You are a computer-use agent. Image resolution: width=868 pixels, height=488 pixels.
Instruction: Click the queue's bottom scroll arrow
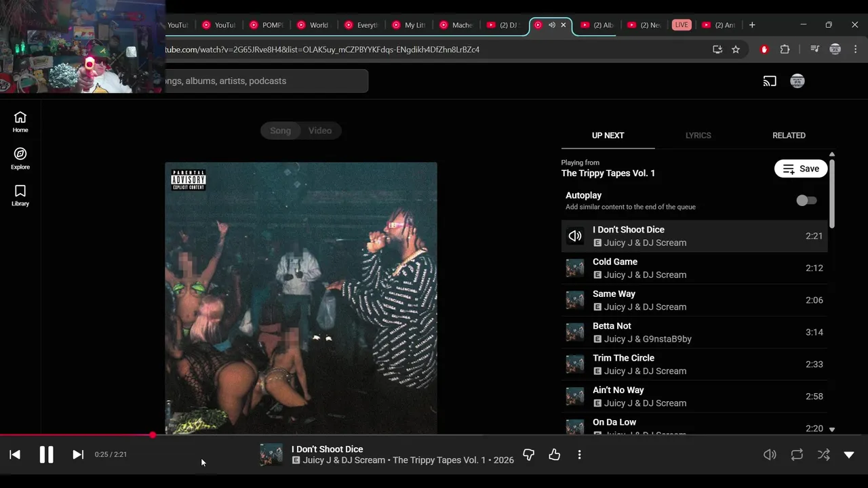[831, 429]
